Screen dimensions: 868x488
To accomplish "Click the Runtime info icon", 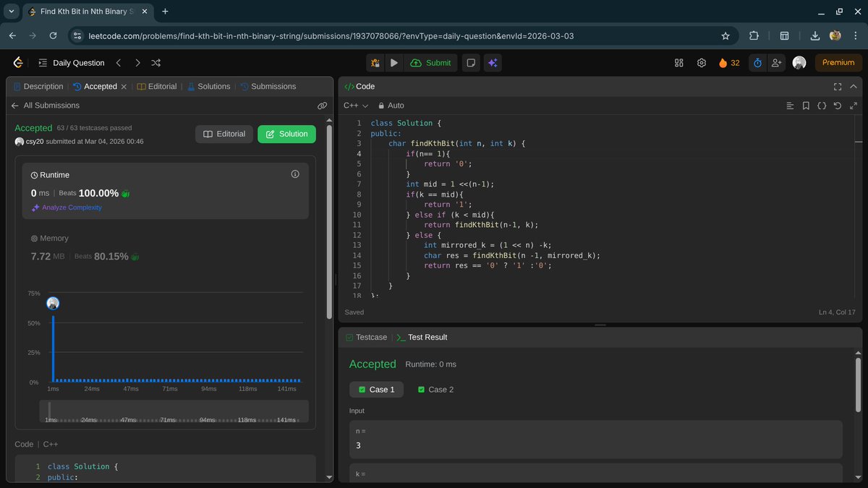I will [295, 174].
